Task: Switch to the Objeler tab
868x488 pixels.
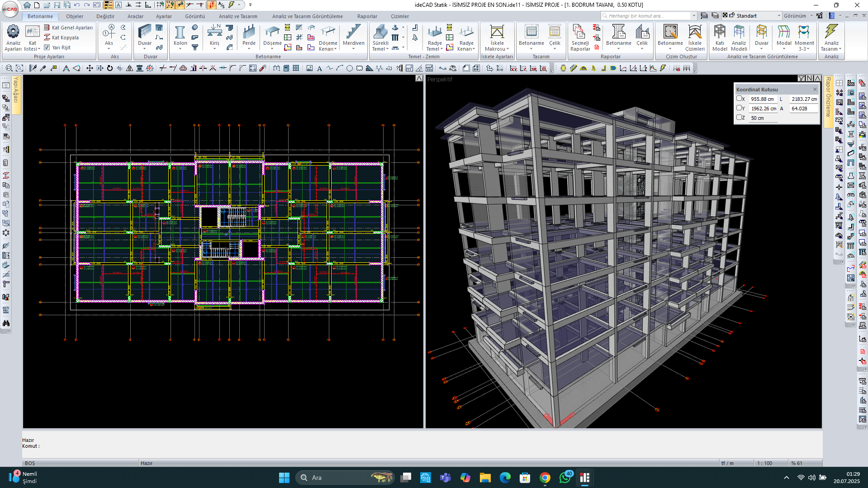Action: pyautogui.click(x=75, y=16)
